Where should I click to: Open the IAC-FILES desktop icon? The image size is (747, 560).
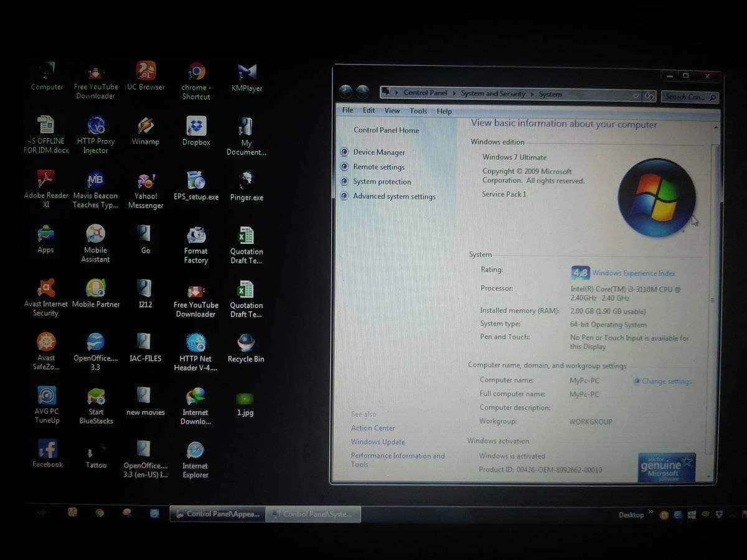click(145, 347)
